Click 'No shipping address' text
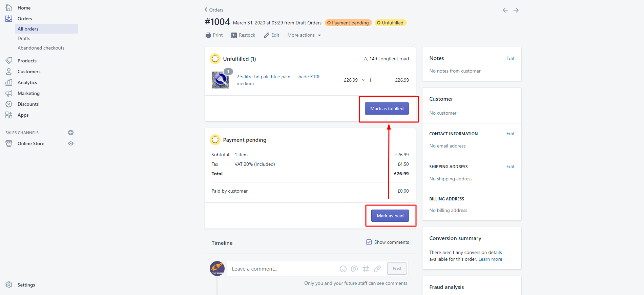Image resolution: width=644 pixels, height=295 pixels. pos(451,179)
